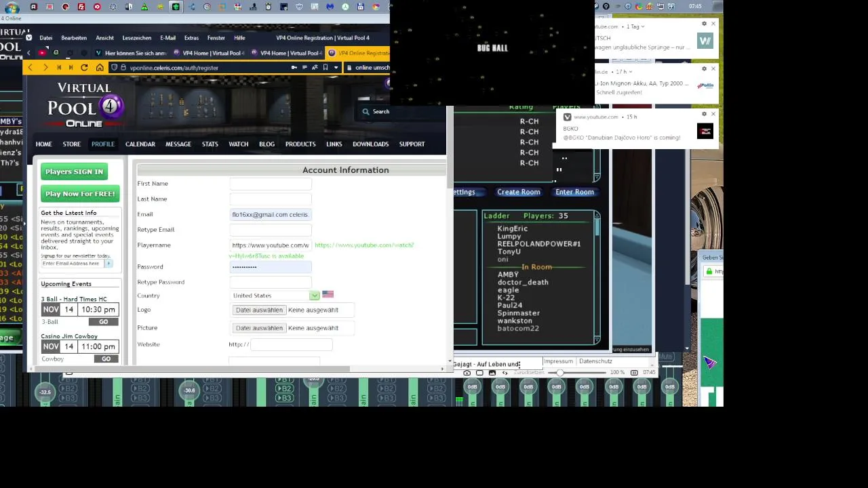Viewport: 868px width, 488px height.
Task: Open the Datei menu
Action: (46, 38)
